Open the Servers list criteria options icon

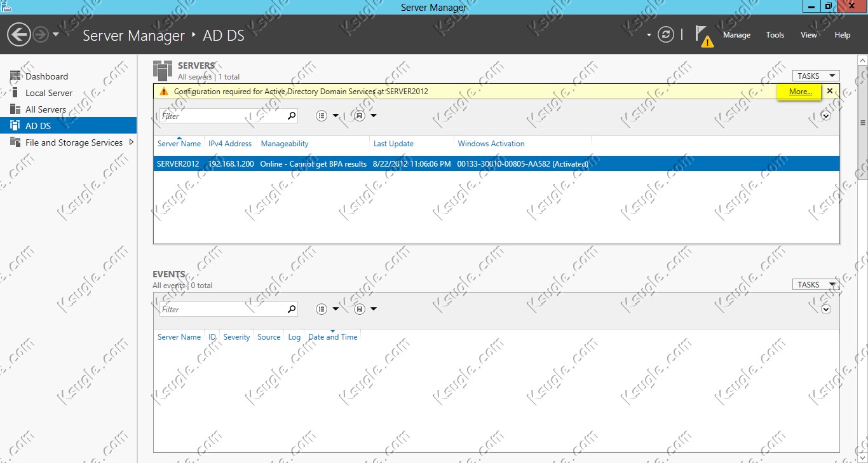(322, 116)
